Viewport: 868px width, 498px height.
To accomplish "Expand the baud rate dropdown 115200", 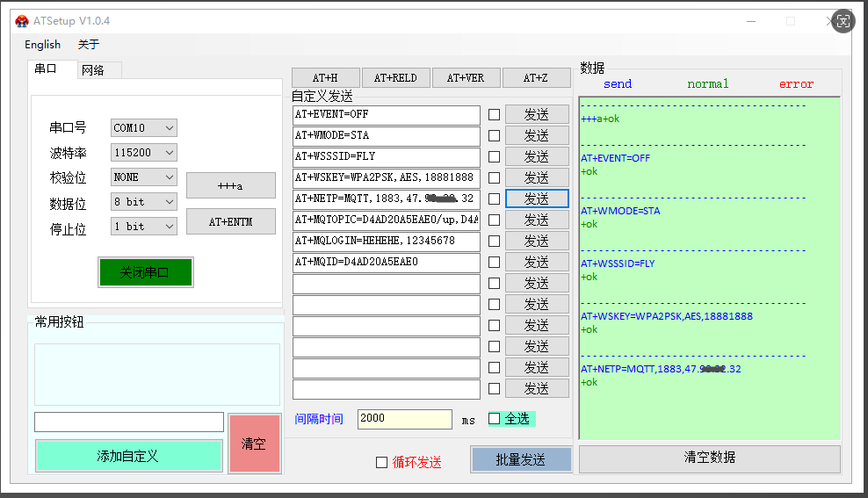I will coord(144,153).
